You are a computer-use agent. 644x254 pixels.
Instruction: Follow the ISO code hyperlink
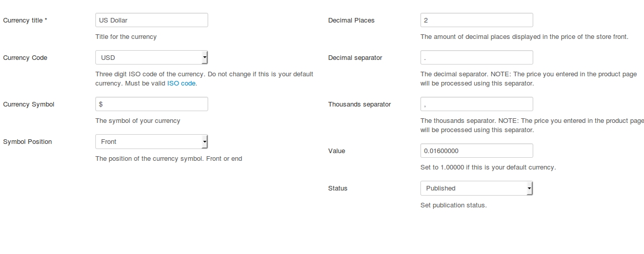pyautogui.click(x=181, y=83)
